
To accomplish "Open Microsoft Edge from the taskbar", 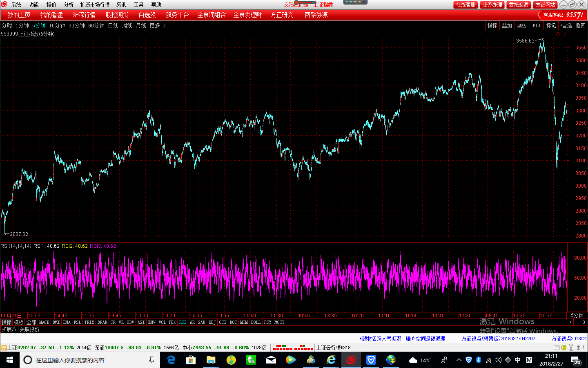I will (171, 360).
